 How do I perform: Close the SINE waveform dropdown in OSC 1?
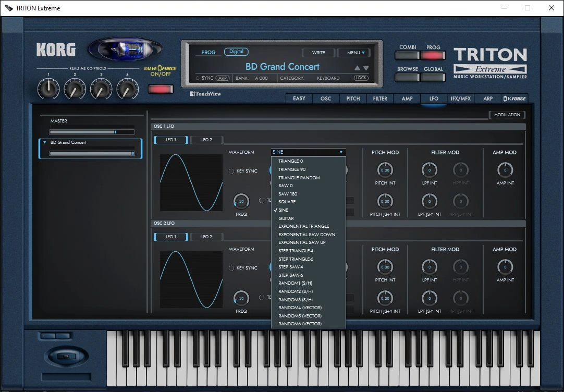point(308,152)
